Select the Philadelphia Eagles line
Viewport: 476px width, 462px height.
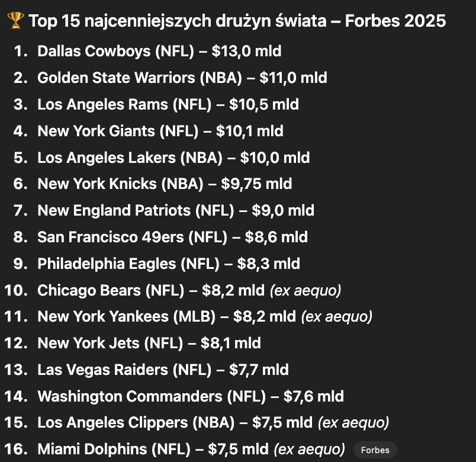click(168, 264)
